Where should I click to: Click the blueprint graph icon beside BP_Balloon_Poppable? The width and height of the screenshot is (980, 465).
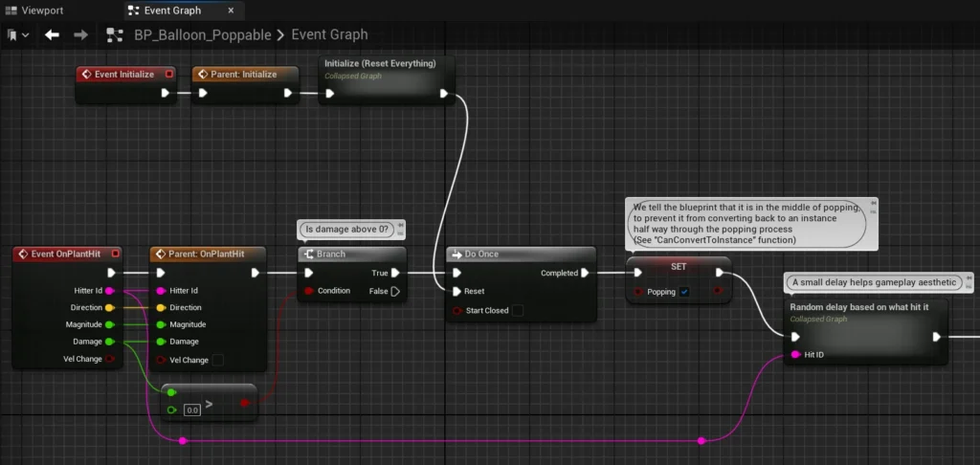pos(115,34)
